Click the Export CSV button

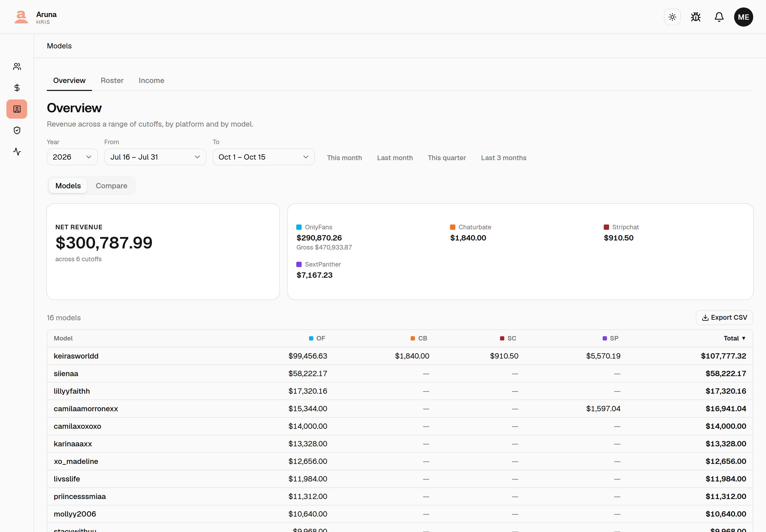pyautogui.click(x=724, y=317)
